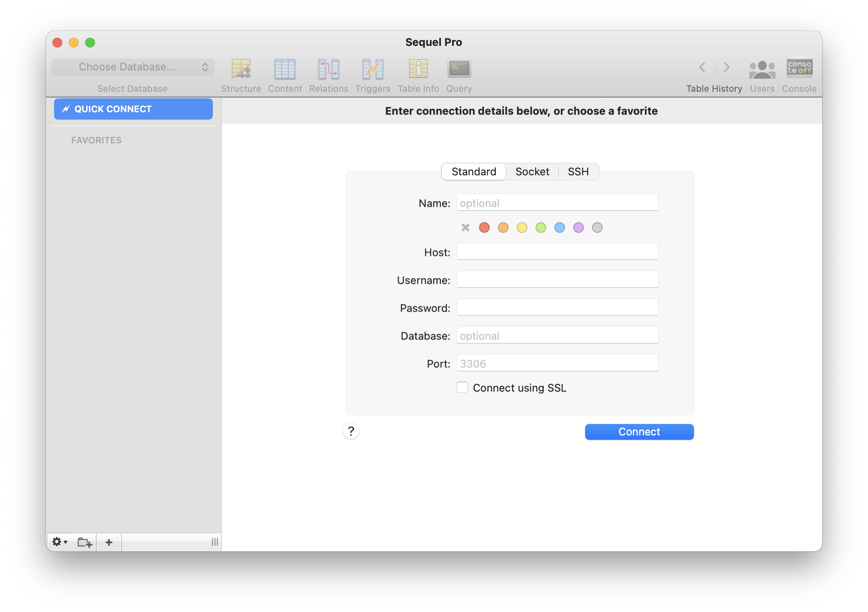Focus the Name input field
The height and width of the screenshot is (612, 868).
(x=557, y=202)
